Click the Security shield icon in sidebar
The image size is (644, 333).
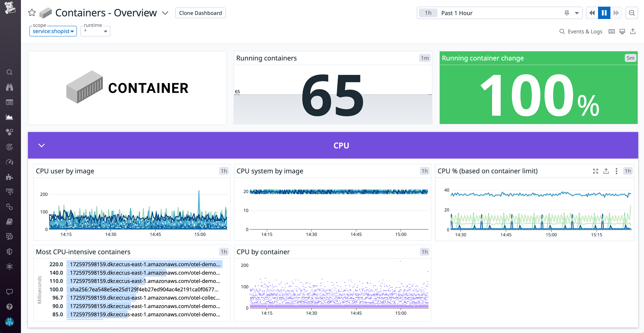tap(10, 252)
